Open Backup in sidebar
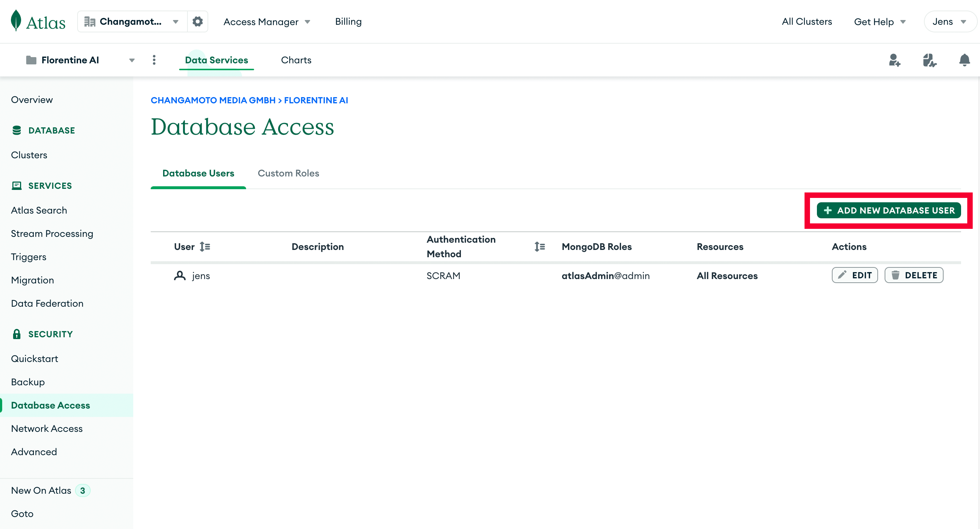Screen dimensions: 980x529 (x=28, y=382)
